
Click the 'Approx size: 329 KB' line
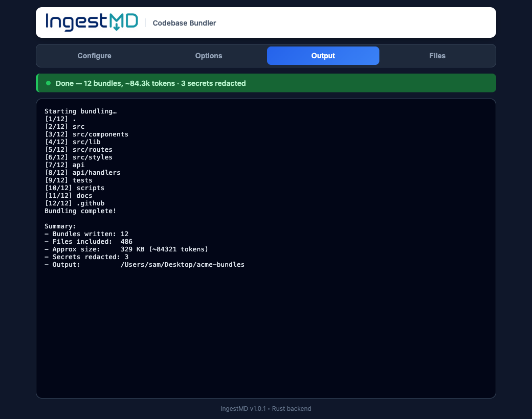126,249
